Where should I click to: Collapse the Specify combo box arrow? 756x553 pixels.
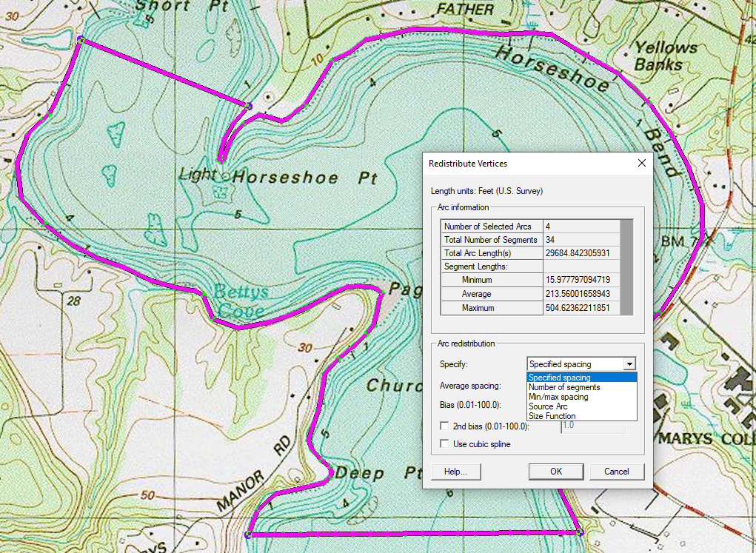tap(631, 363)
